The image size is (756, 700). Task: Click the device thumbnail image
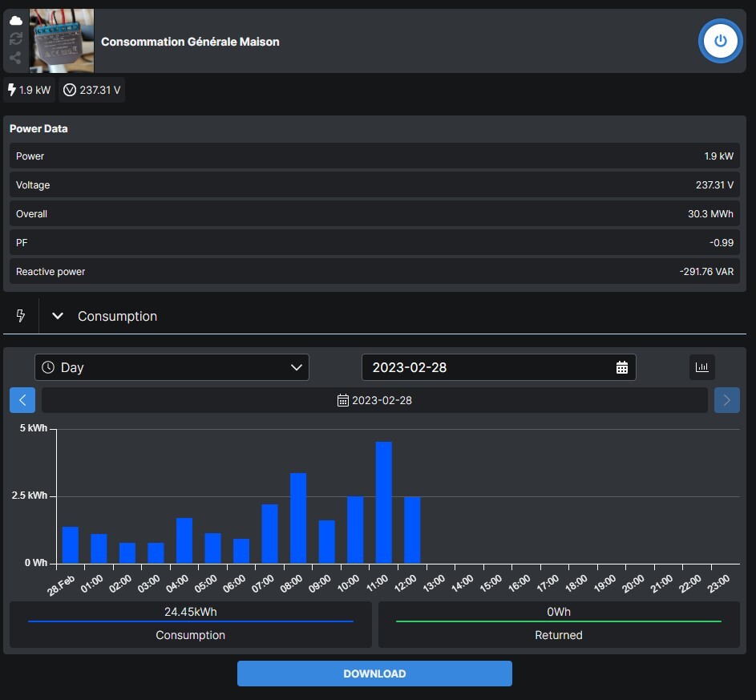pyautogui.click(x=62, y=41)
